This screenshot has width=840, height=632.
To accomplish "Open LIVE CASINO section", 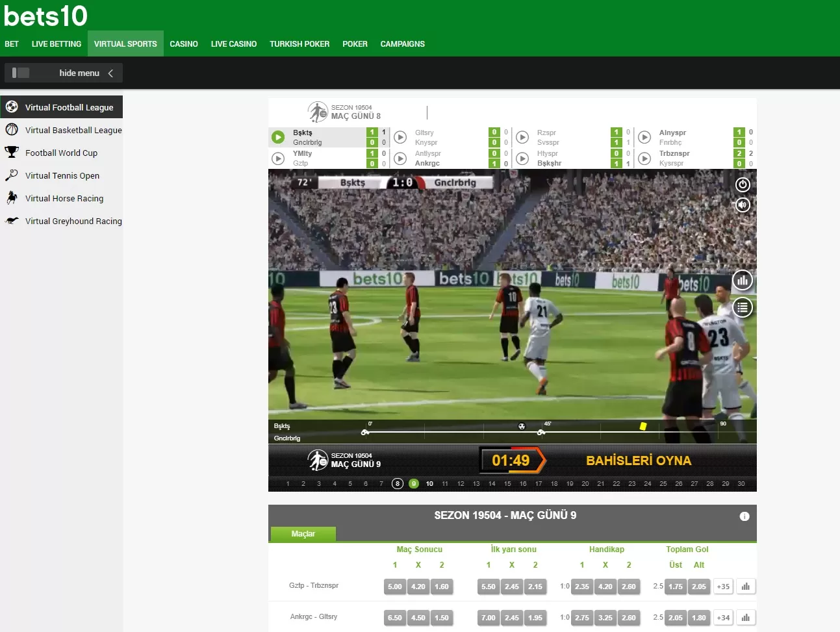I will [234, 44].
